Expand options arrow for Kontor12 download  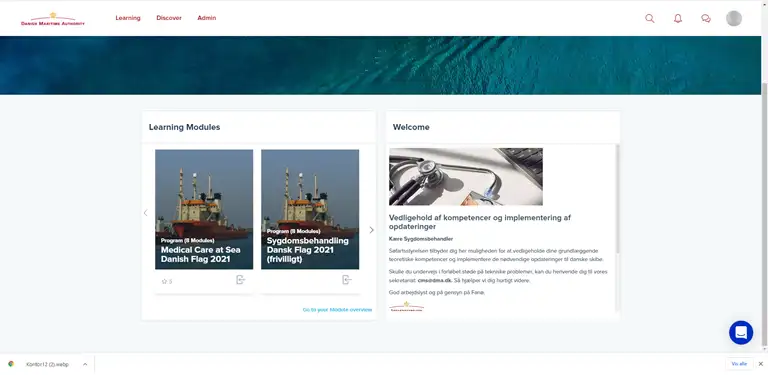click(85, 364)
